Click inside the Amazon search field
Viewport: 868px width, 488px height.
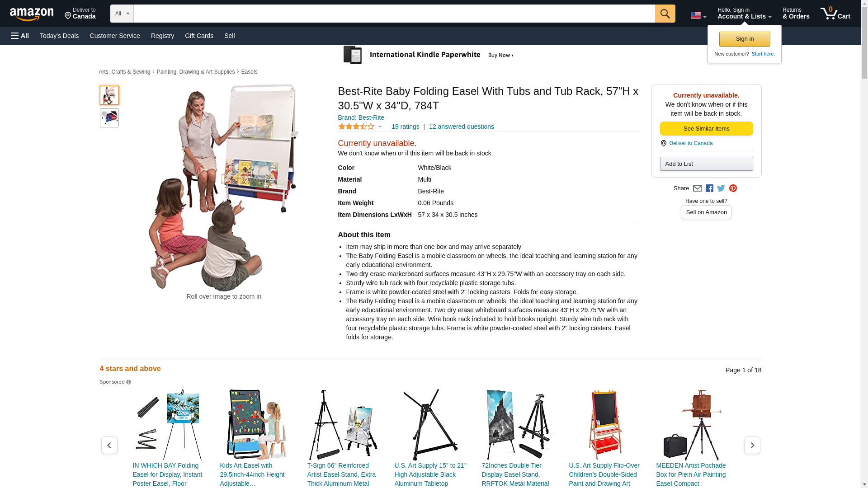click(x=394, y=14)
